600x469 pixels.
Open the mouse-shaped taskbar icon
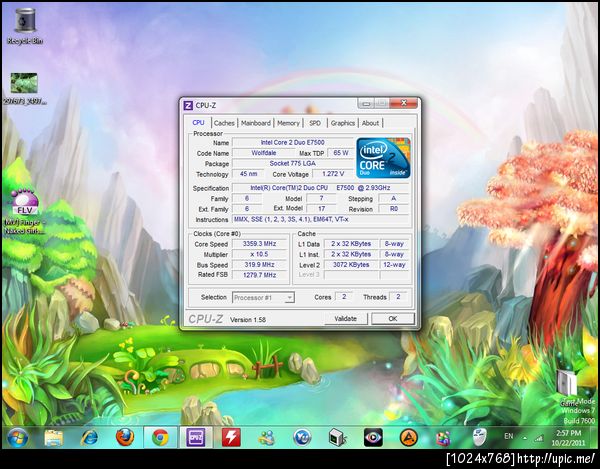coord(479,437)
